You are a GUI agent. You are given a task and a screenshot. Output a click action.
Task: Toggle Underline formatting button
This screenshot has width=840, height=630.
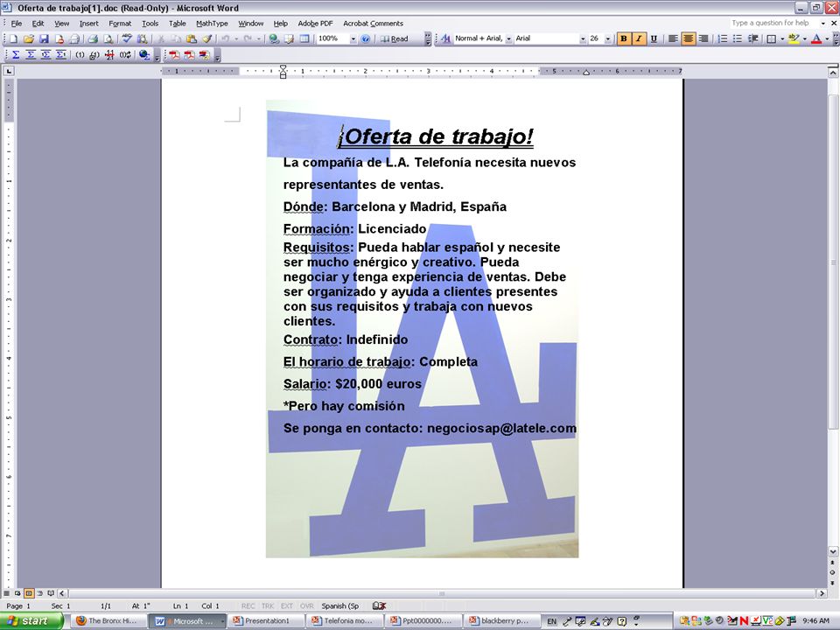(654, 38)
